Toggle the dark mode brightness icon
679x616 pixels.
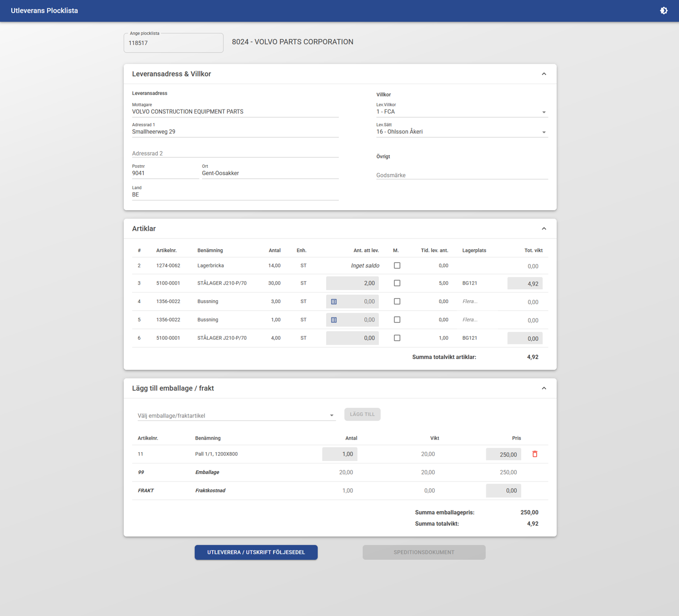(663, 11)
